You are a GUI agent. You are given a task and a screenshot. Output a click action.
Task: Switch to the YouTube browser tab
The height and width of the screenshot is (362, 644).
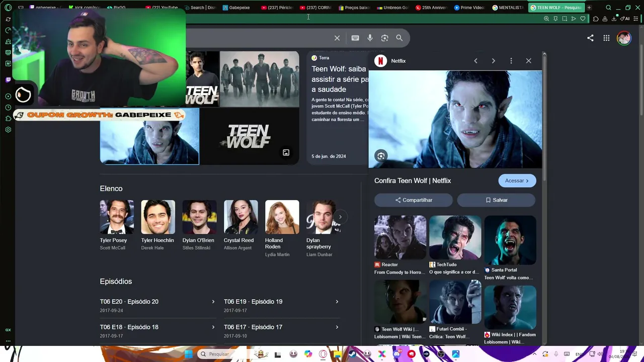[x=162, y=8]
